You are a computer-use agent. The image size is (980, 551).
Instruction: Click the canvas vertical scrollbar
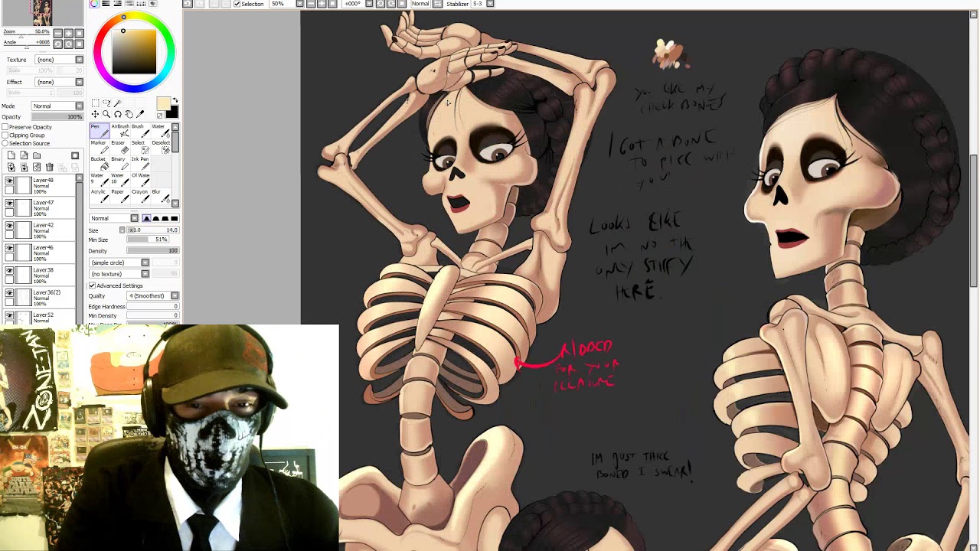pos(974,222)
